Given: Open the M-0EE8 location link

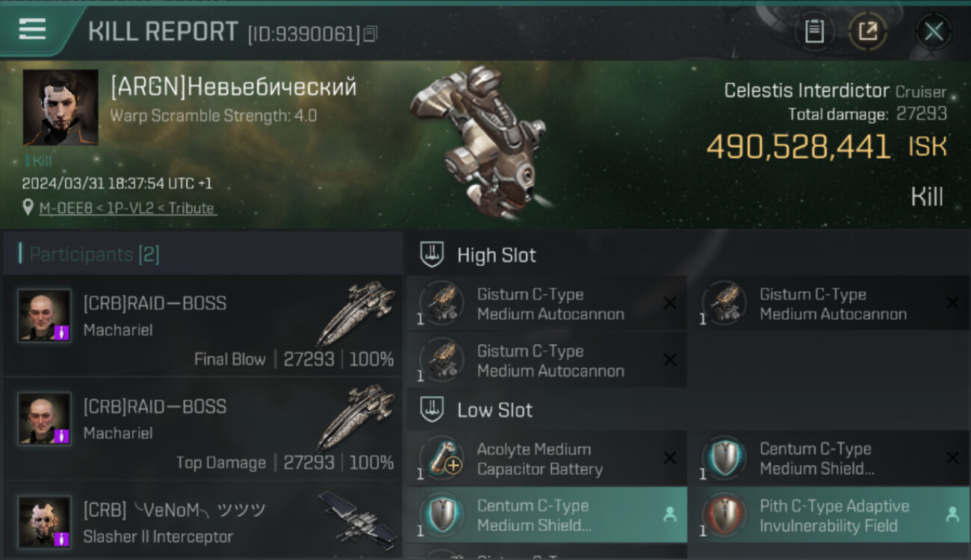Looking at the screenshot, I should (x=128, y=208).
